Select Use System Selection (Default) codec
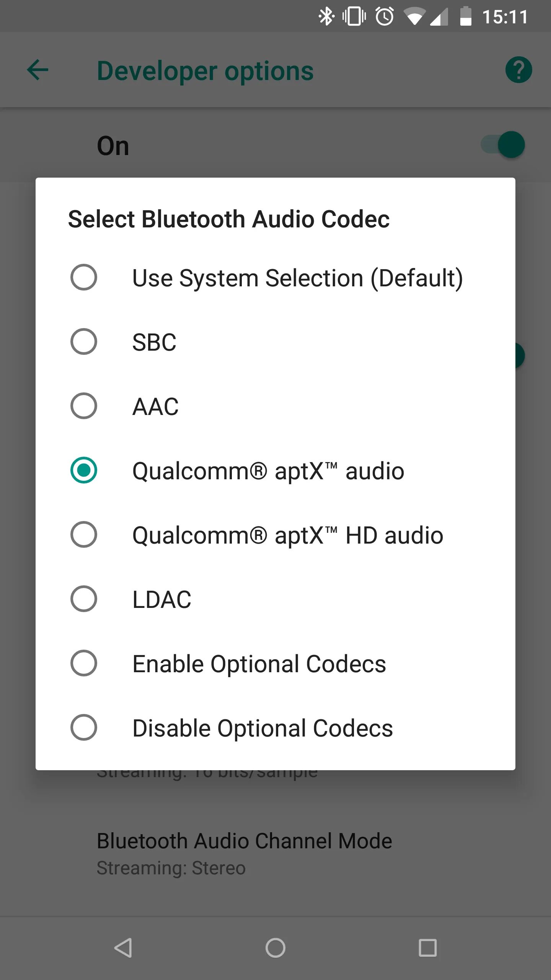Screen dimensions: 551x980 [x=83, y=278]
